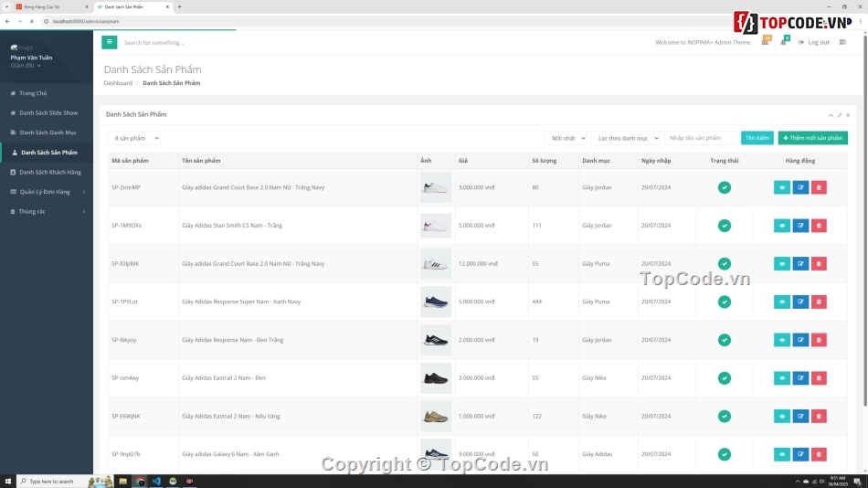Screen dimensions: 868x488
Task: Open a new browser tab
Action: [179, 6]
